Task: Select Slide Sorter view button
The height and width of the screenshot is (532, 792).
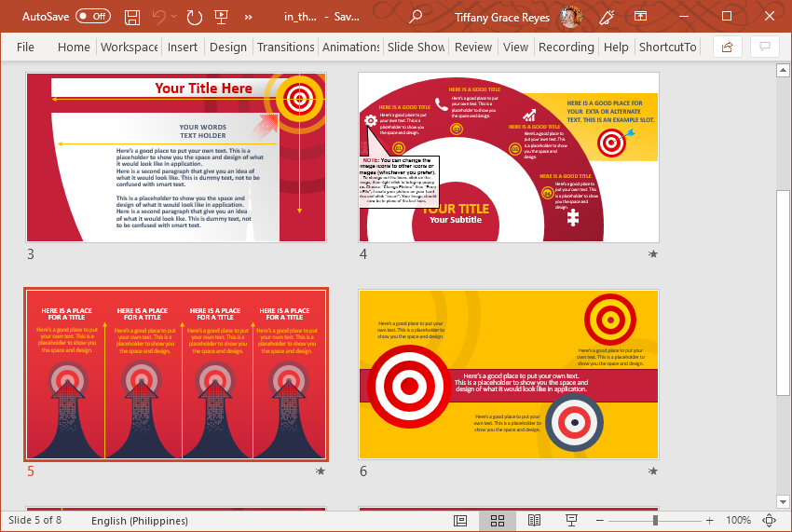Action: click(x=498, y=521)
